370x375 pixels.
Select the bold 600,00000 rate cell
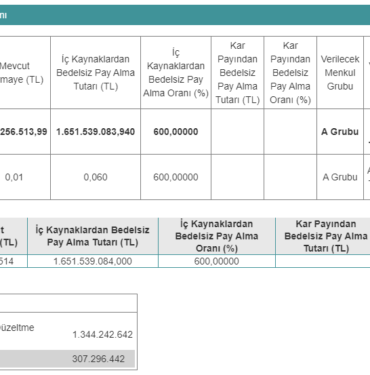pos(176,132)
